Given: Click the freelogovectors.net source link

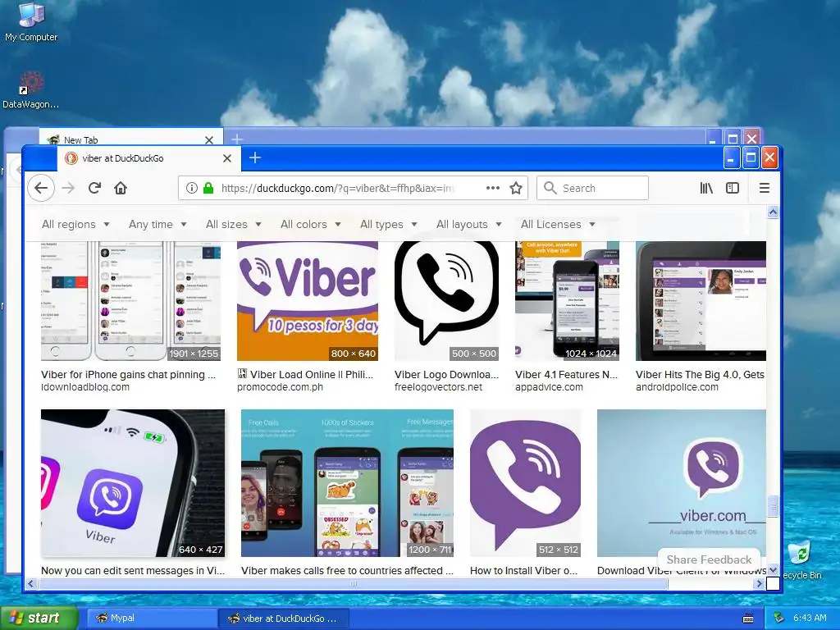Looking at the screenshot, I should [x=438, y=387].
